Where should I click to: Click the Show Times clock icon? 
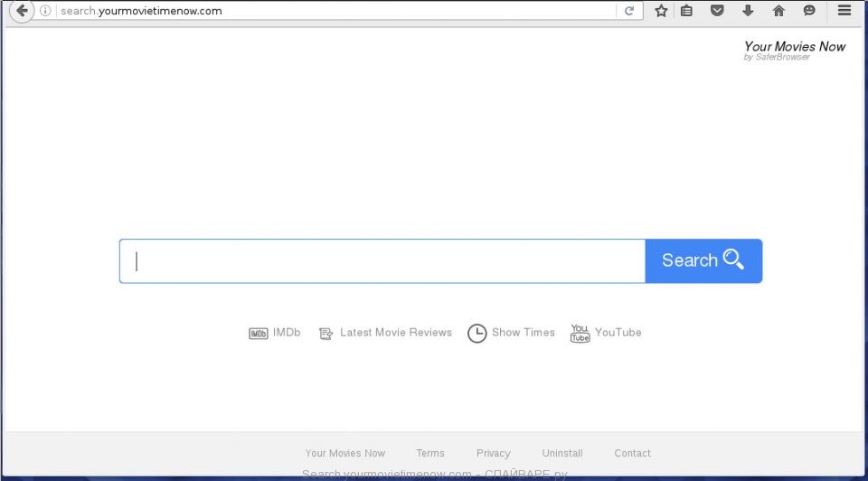[476, 334]
